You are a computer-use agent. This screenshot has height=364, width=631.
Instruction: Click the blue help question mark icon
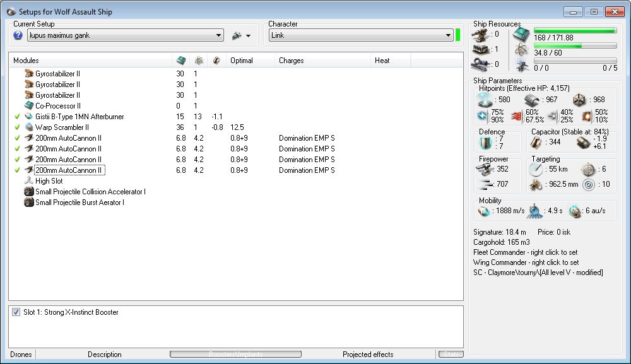18,35
